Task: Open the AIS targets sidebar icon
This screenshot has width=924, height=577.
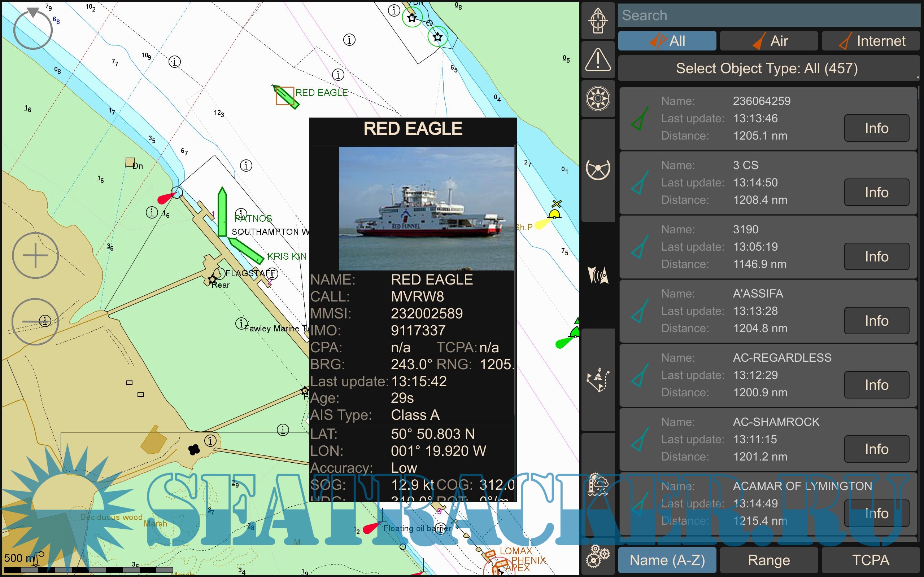Action: (x=598, y=275)
